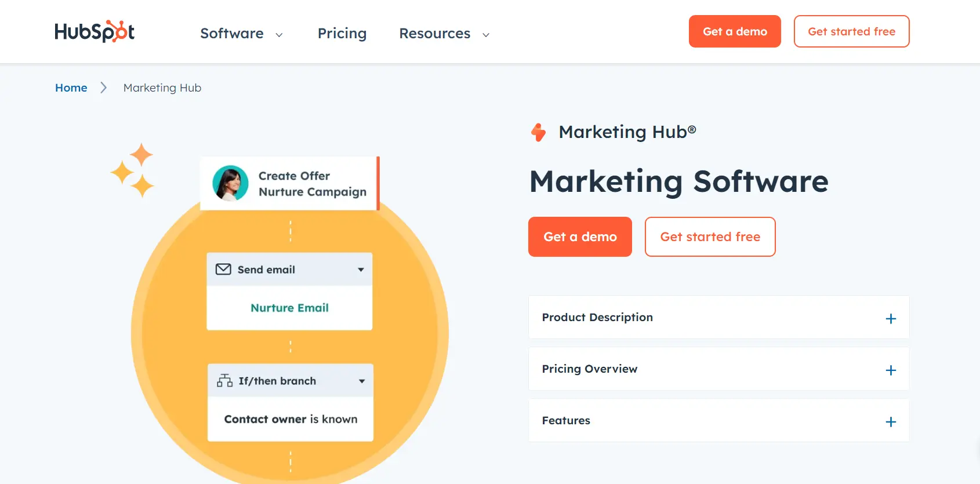Expand the Features accordion via plus icon
Screen dimensions: 980x484
pos(891,421)
